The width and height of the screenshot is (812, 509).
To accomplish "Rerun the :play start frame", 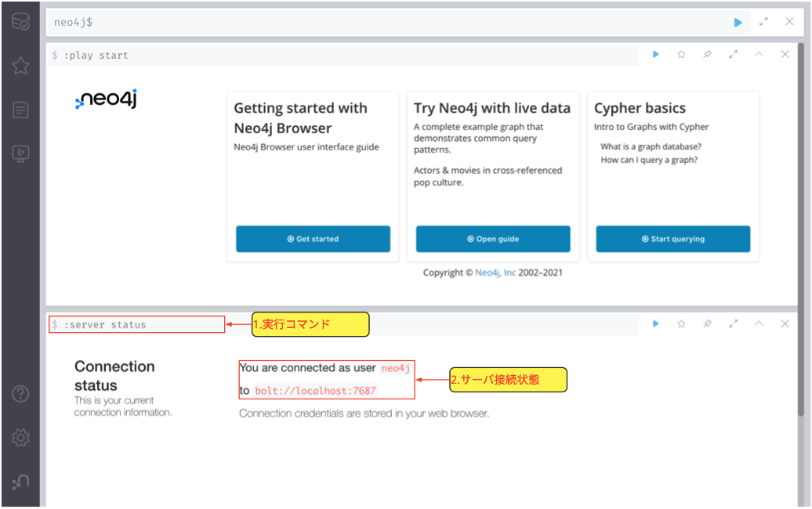I will click(656, 54).
